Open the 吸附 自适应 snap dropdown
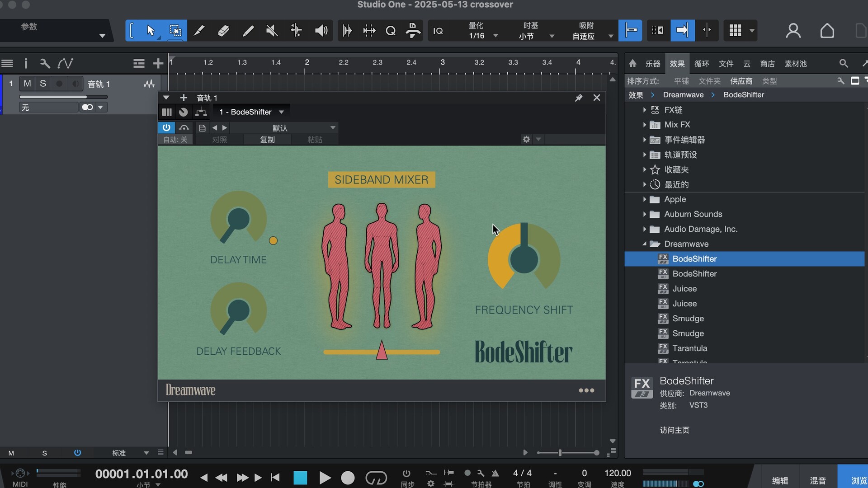 coord(592,31)
